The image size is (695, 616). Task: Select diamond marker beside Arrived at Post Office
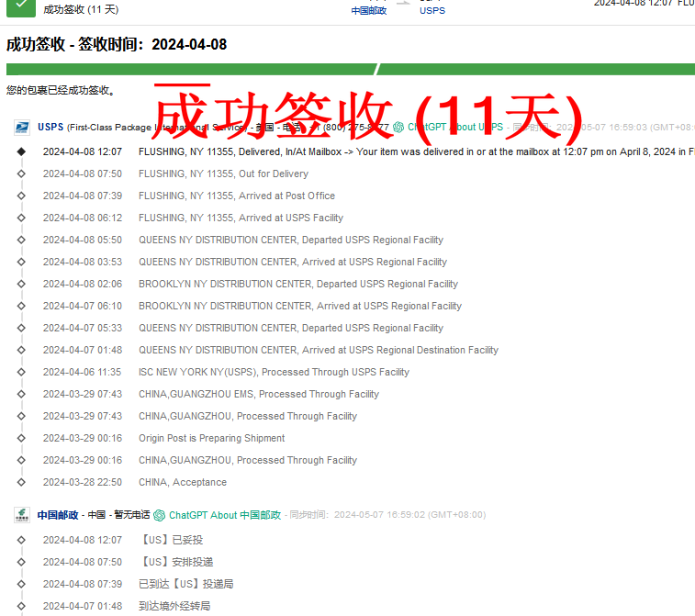21,196
